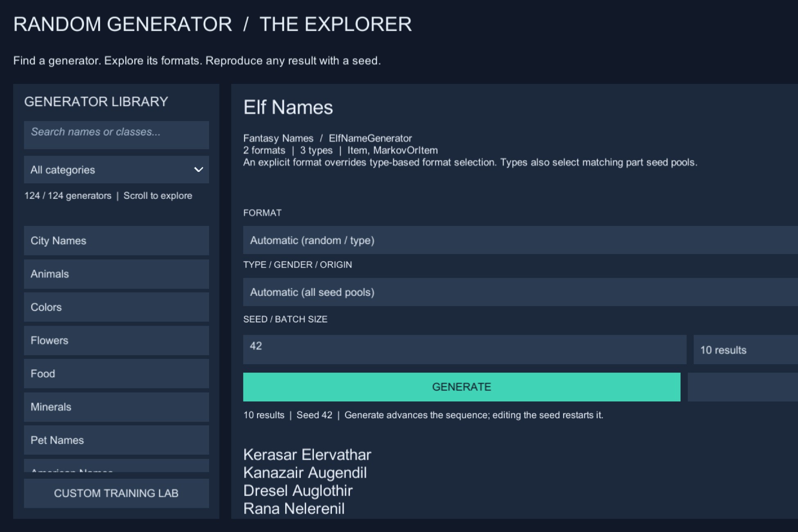
Task: Open the Colors generator
Action: pyautogui.click(x=116, y=307)
